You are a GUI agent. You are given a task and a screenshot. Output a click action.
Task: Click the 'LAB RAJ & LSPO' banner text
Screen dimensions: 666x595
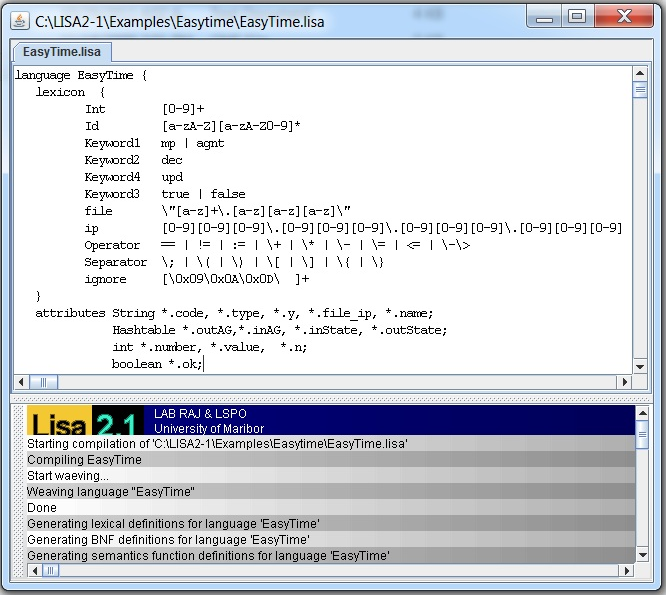200,413
